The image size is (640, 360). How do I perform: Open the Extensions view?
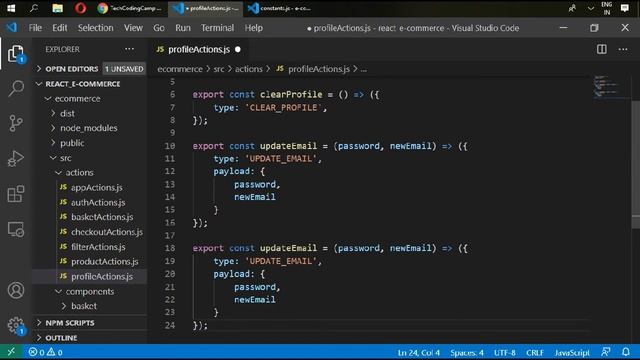point(16,194)
